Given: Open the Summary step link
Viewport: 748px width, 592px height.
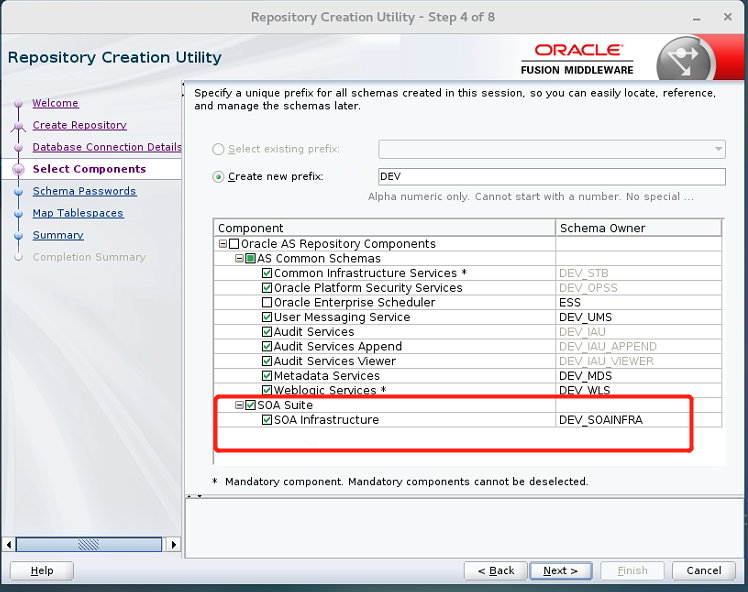Looking at the screenshot, I should 58,235.
